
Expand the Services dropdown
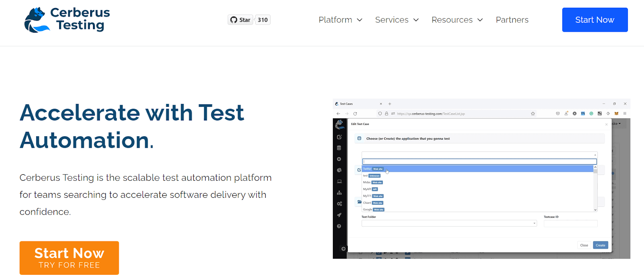click(x=396, y=20)
